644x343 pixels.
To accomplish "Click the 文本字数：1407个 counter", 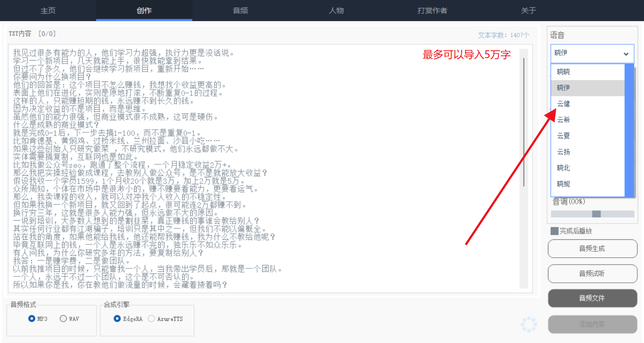I will [503, 35].
